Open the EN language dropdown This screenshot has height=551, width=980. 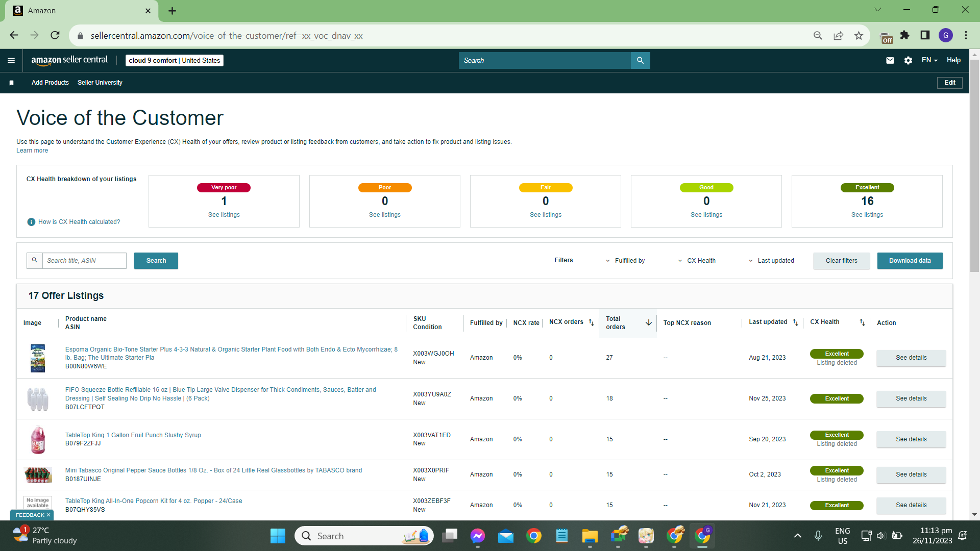click(929, 60)
